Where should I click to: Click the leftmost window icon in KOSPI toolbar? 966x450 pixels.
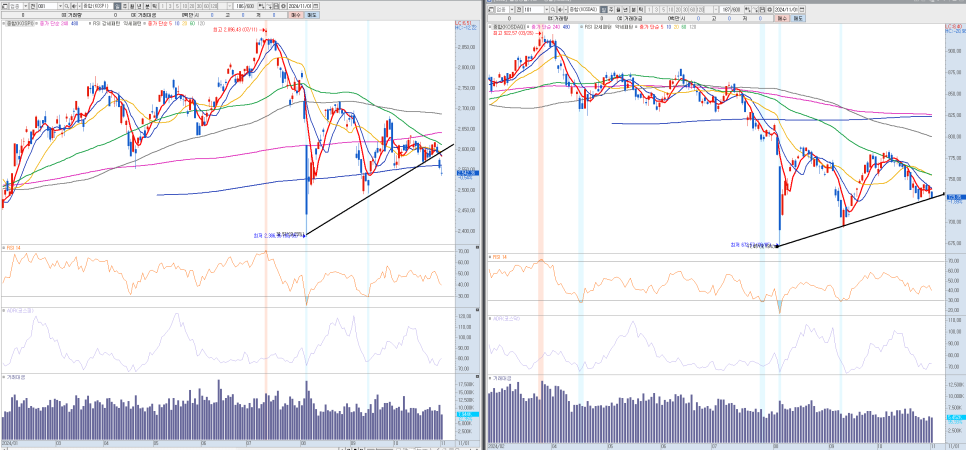4,6
